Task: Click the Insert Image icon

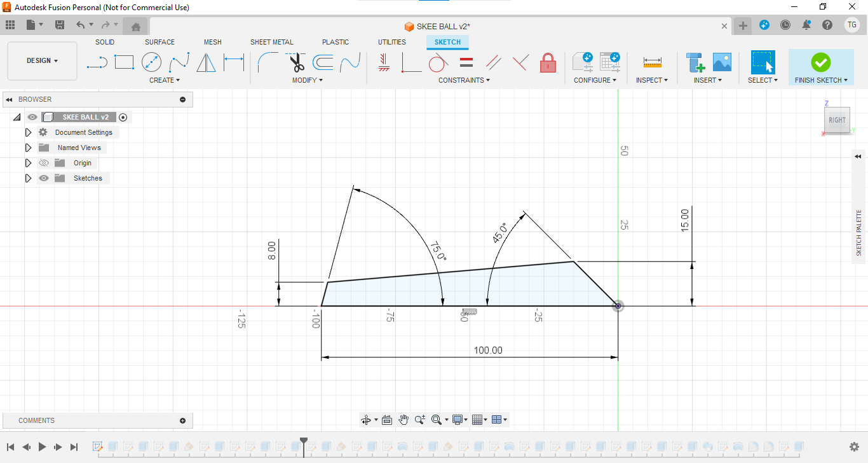Action: (x=722, y=62)
